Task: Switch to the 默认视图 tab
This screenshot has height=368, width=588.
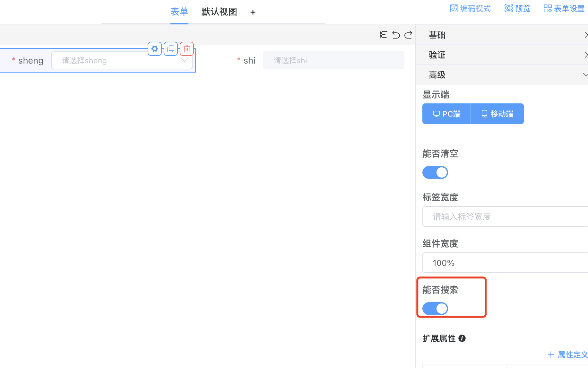Action: click(219, 12)
